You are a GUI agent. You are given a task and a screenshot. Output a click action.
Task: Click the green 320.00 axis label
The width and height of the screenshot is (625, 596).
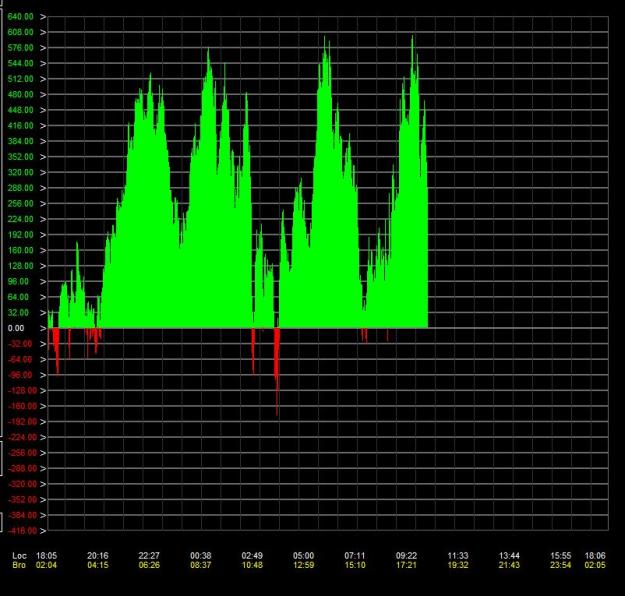coord(20,172)
